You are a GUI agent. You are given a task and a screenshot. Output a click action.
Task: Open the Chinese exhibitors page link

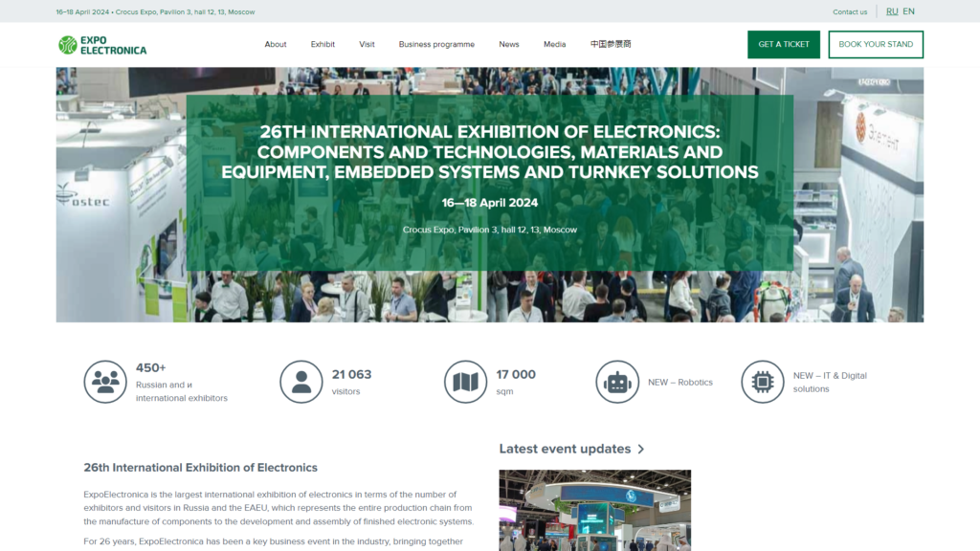[x=611, y=44]
